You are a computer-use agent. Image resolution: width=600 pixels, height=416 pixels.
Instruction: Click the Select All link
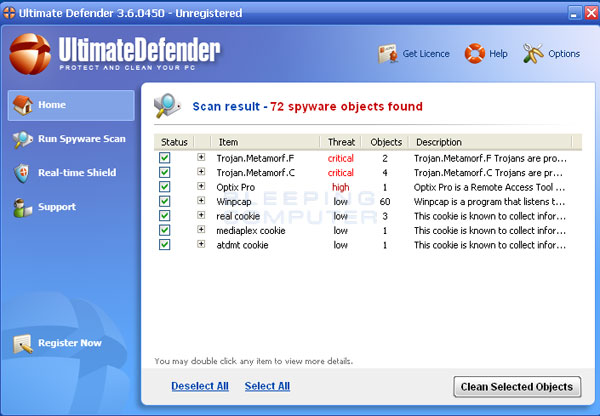(267, 386)
